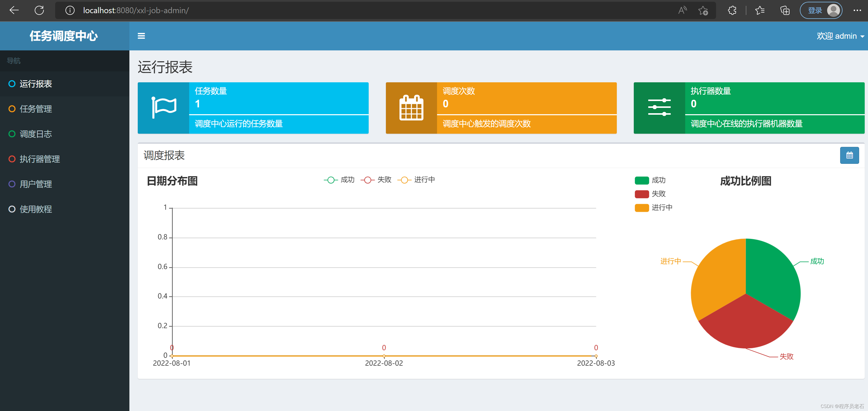The height and width of the screenshot is (411, 868).
Task: Open the favorites list menu
Action: point(760,10)
